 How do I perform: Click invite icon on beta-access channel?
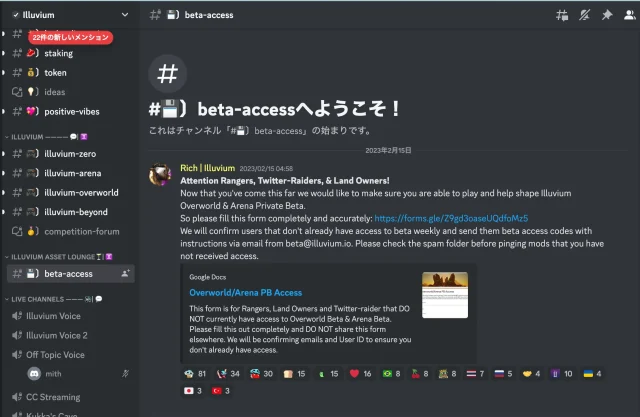coord(125,273)
